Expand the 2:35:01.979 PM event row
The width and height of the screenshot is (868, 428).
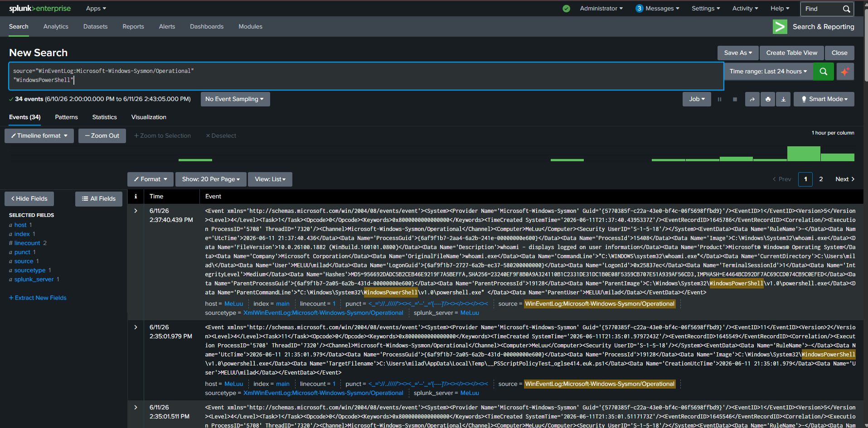coord(136,327)
